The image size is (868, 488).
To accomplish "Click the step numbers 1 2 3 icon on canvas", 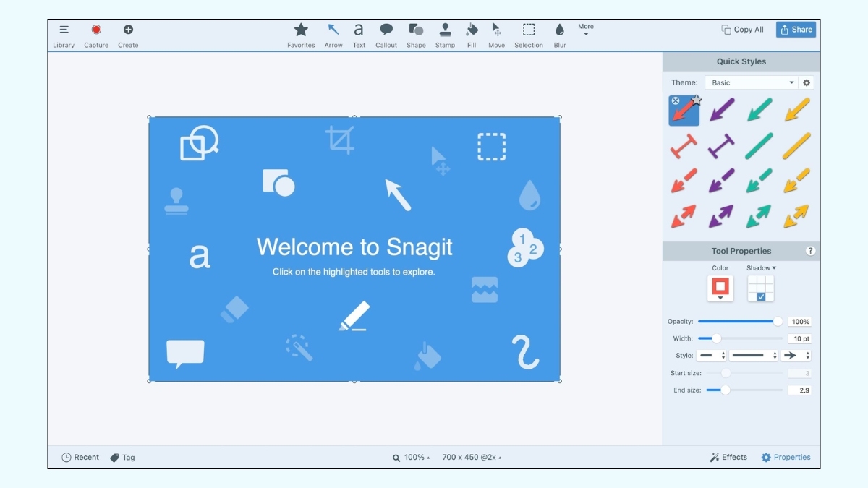I will tap(526, 247).
